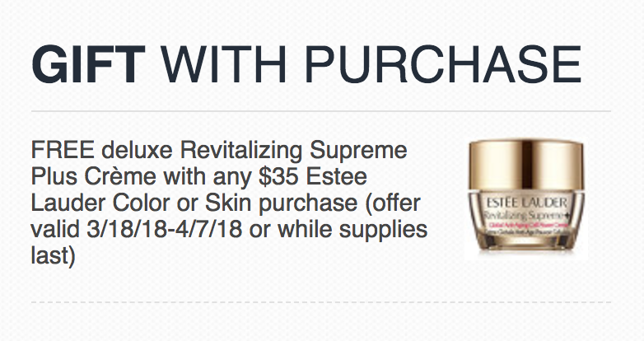644x341 pixels.
Task: Click the pink text on product jar
Action: (x=527, y=225)
